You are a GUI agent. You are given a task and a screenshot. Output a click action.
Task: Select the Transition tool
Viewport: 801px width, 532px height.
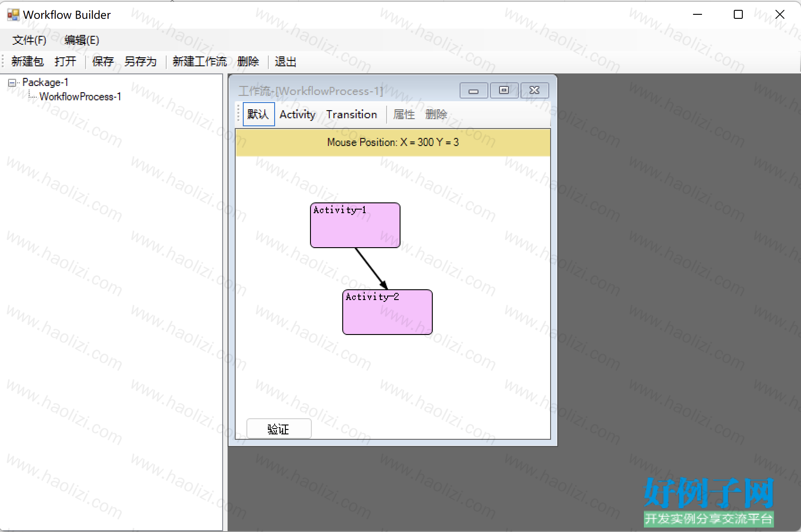[x=352, y=115]
